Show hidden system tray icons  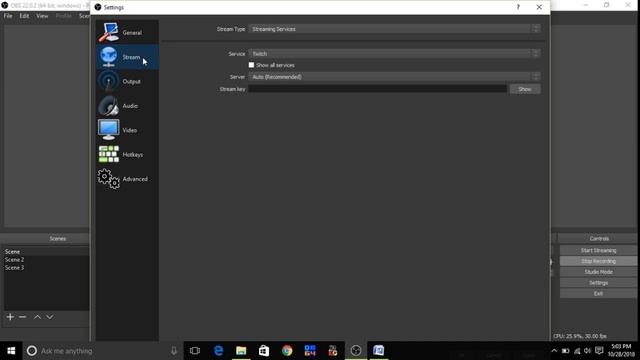554,351
